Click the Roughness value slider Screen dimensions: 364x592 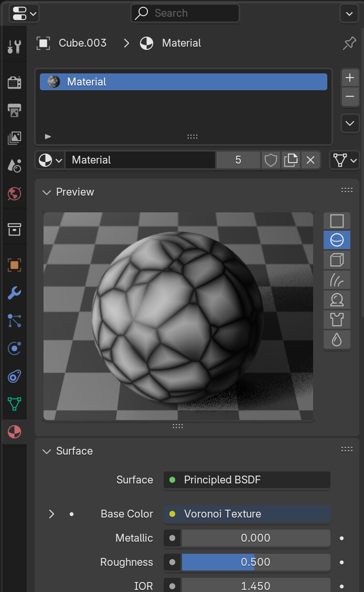255,562
